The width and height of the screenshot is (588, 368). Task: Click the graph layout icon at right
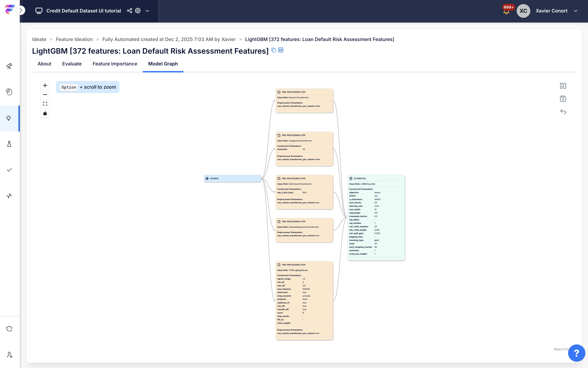[x=563, y=86]
